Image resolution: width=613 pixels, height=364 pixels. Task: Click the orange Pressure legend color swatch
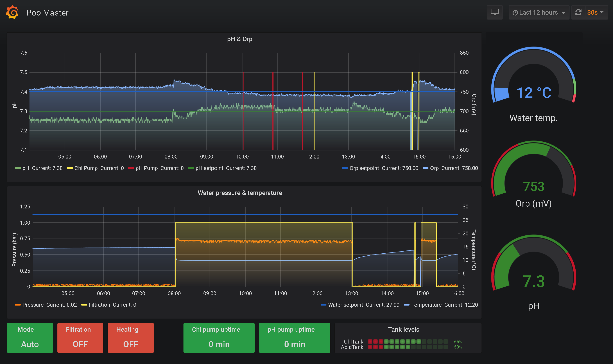(x=18, y=305)
